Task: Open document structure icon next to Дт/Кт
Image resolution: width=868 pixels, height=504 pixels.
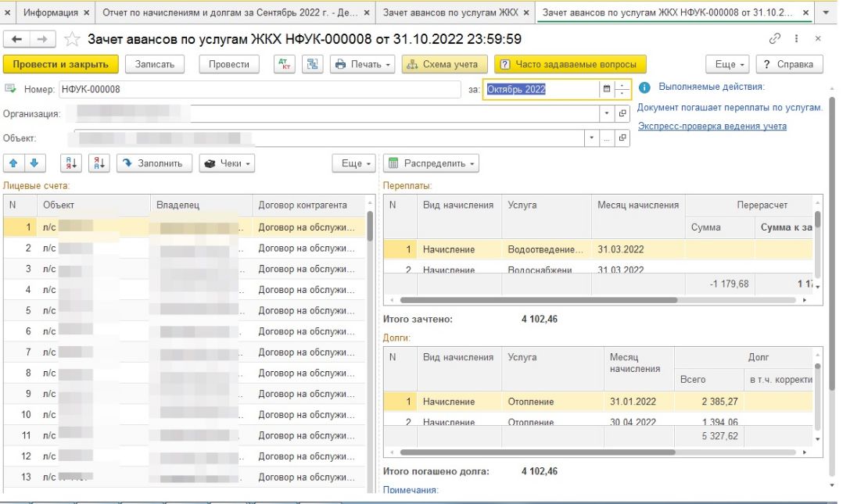Action: (x=313, y=64)
